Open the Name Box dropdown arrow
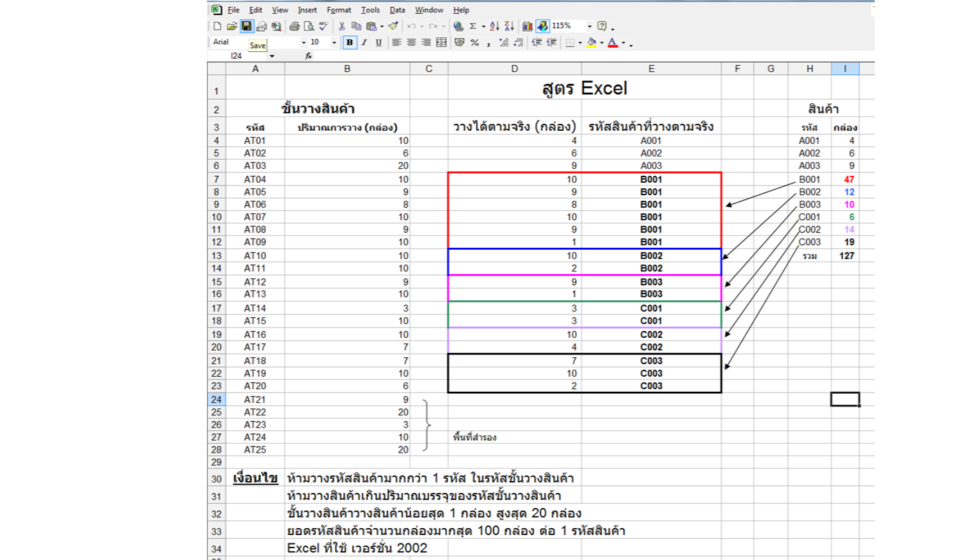Screen dimensions: 980x560 pyautogui.click(x=272, y=56)
